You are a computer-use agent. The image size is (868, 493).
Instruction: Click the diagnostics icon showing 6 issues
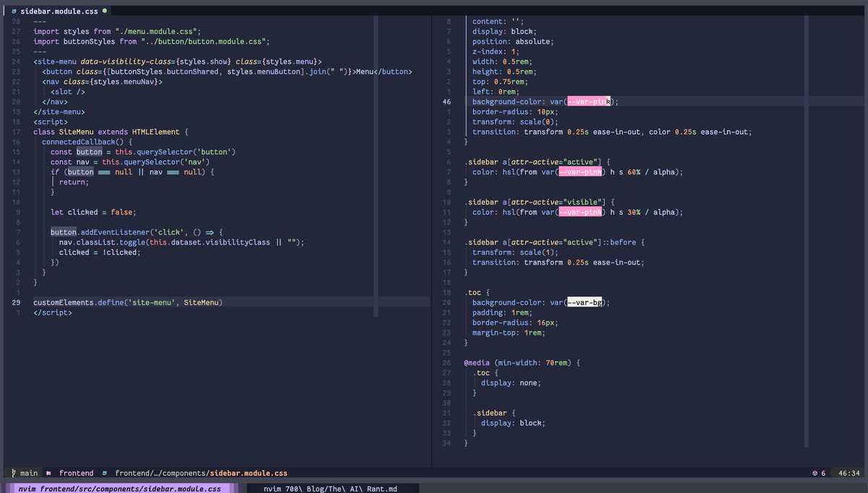tap(817, 473)
